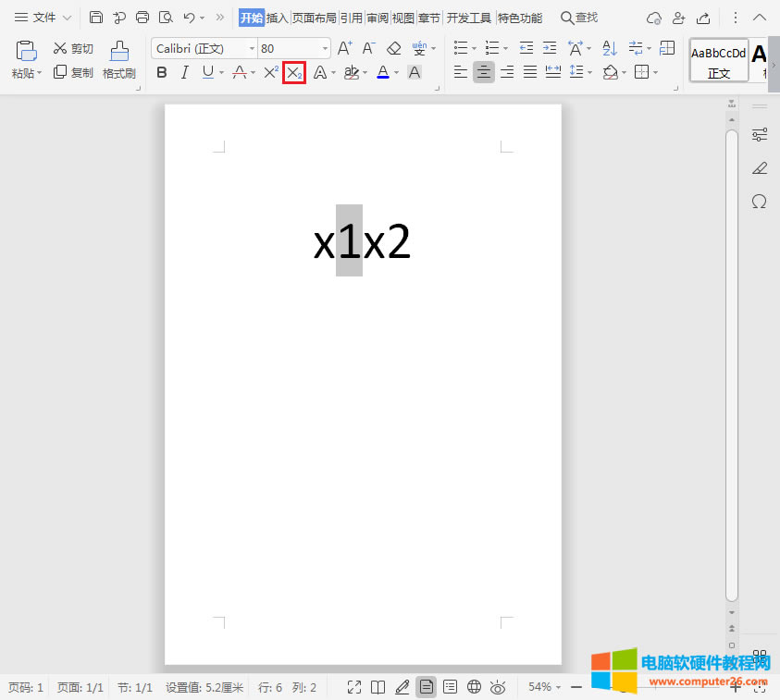Toggle italic formatting
Image resolution: width=780 pixels, height=700 pixels.
pyautogui.click(x=184, y=72)
